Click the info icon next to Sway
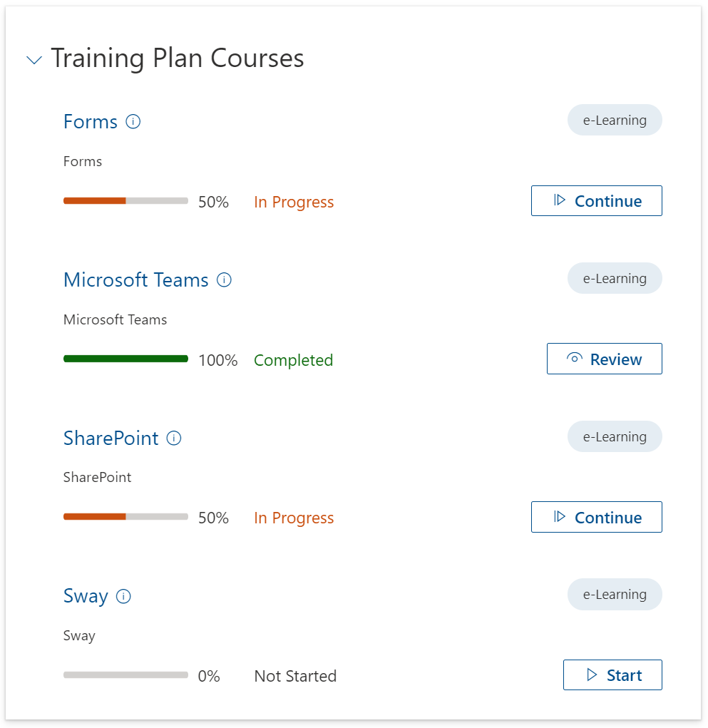The image size is (708, 728). click(x=123, y=596)
